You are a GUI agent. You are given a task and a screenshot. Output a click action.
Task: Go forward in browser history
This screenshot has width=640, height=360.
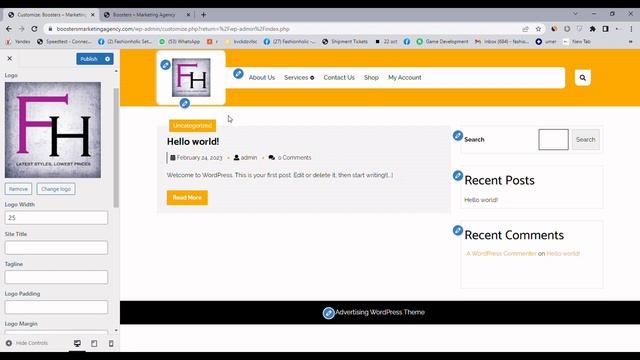(22, 29)
